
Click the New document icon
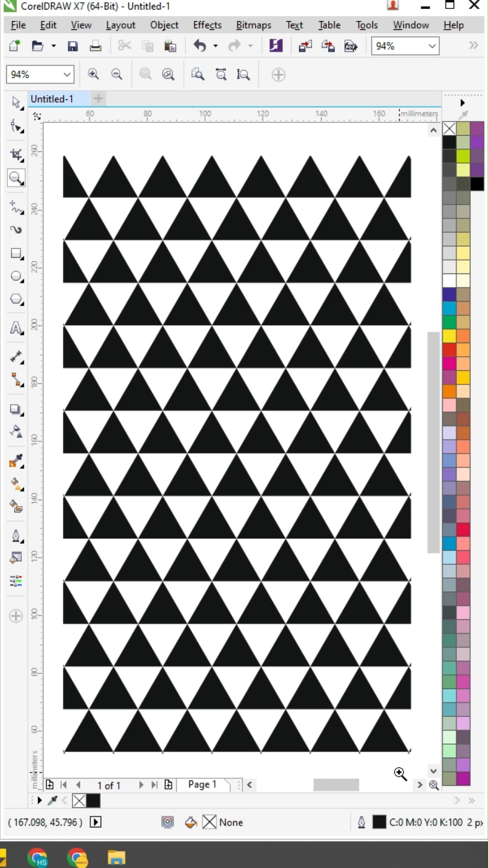[14, 46]
